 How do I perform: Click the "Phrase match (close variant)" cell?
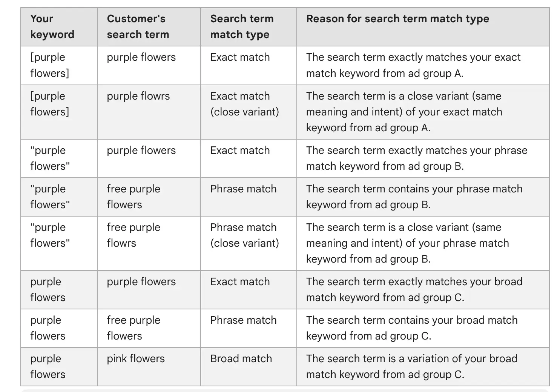[x=244, y=235]
